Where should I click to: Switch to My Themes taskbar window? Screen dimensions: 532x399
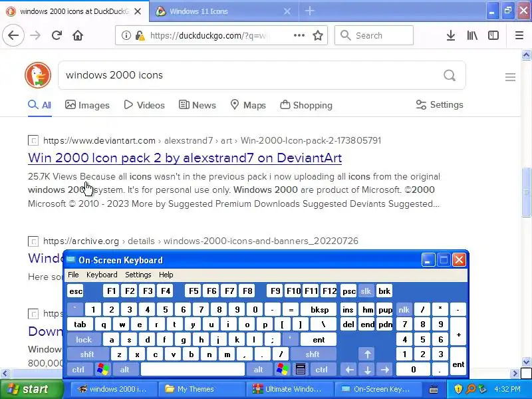point(202,389)
